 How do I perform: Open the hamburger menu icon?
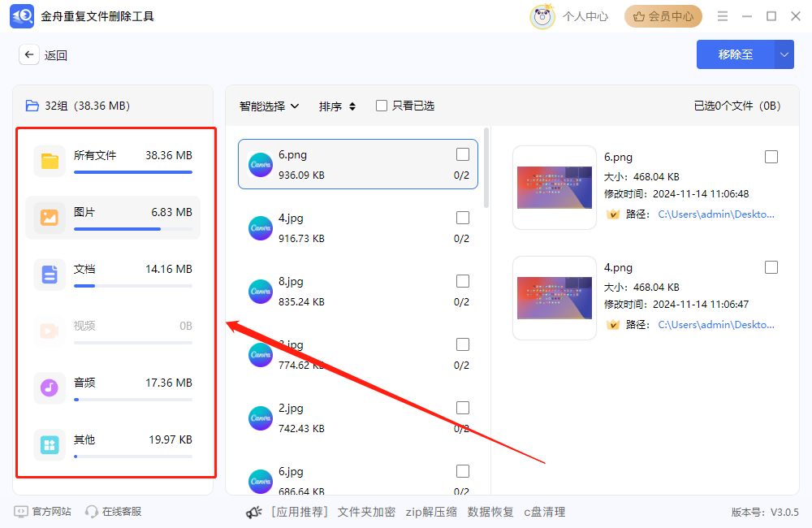723,16
